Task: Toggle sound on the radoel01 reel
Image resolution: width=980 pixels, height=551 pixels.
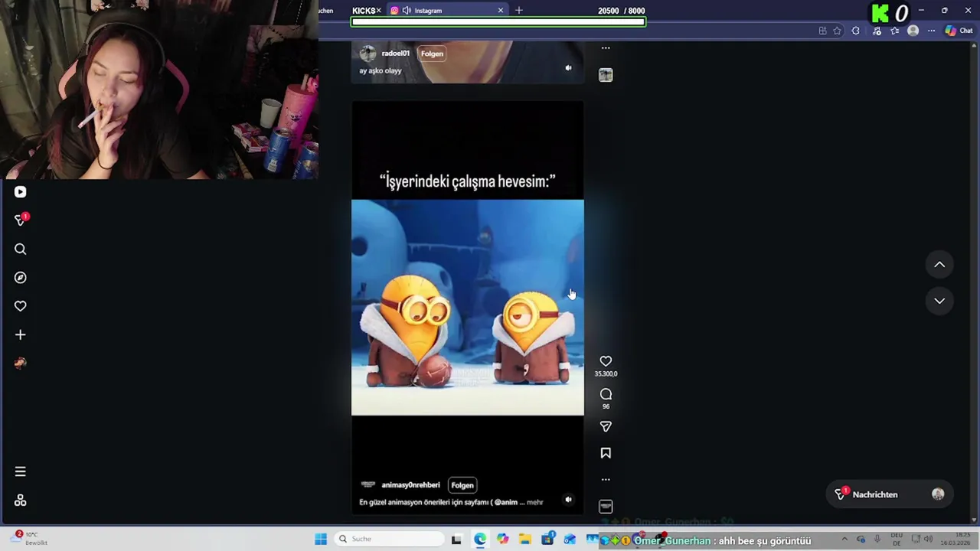Action: coord(568,68)
